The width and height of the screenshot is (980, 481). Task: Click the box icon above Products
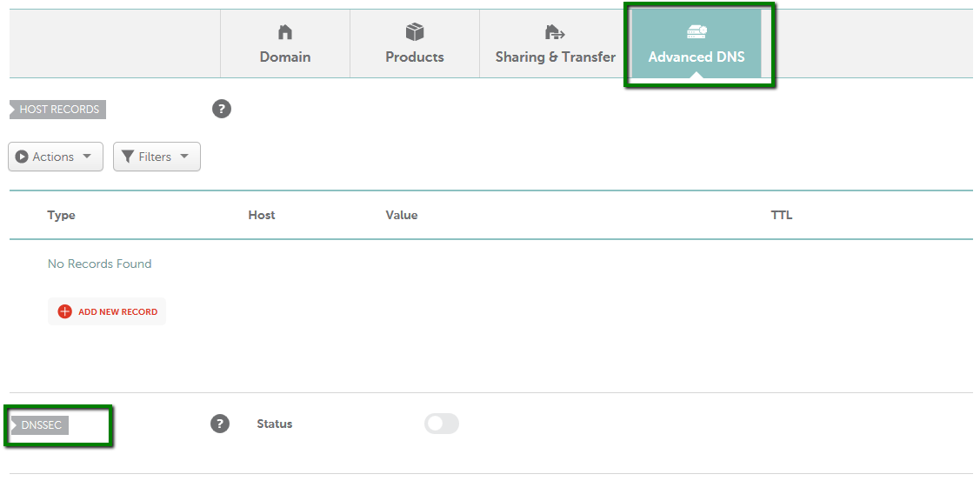[415, 31]
